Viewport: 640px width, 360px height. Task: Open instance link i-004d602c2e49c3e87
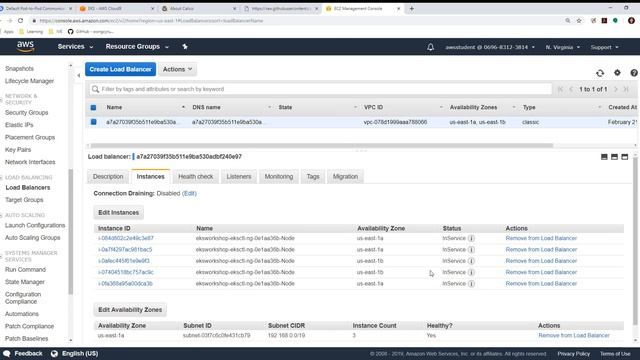coord(126,238)
